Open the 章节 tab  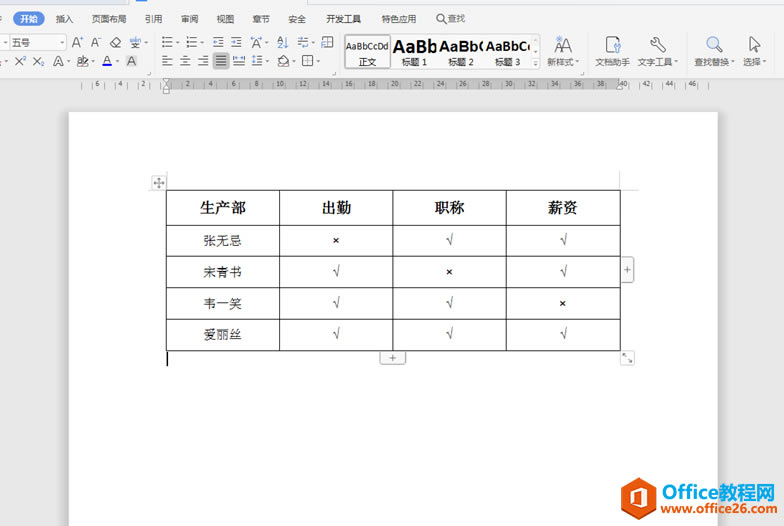coord(261,19)
